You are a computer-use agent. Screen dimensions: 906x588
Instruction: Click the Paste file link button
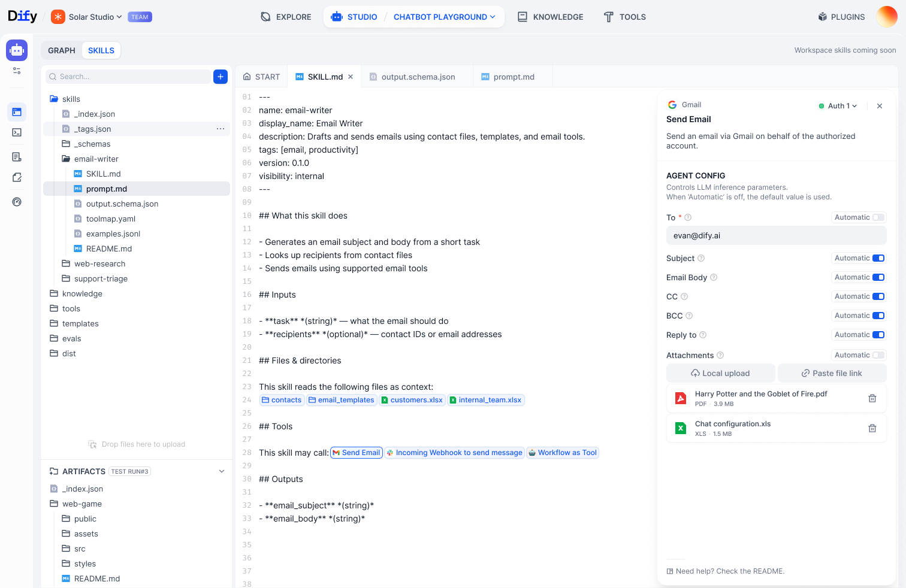(x=832, y=373)
